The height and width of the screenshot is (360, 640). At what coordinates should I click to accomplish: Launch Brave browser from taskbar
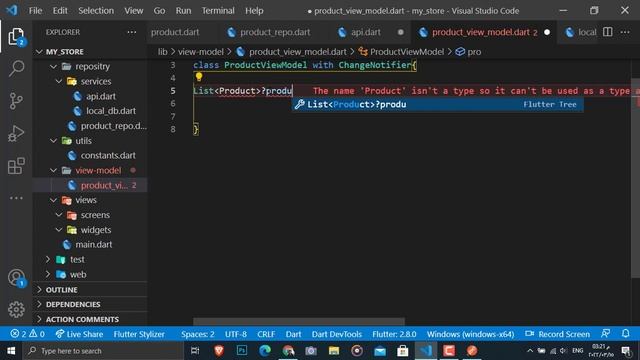[219, 351]
